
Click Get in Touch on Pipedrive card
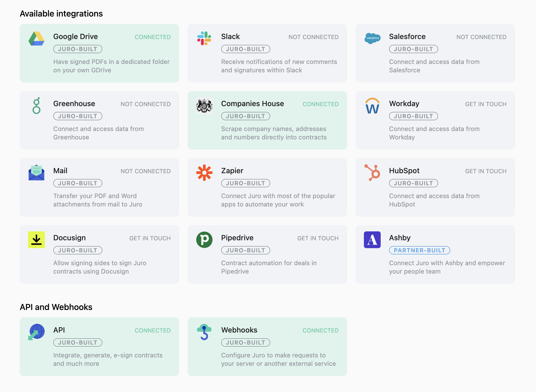click(x=318, y=238)
